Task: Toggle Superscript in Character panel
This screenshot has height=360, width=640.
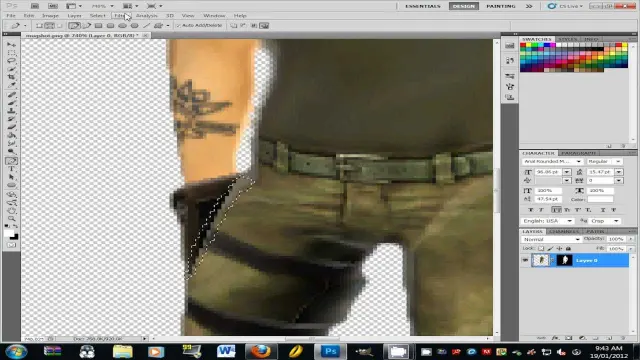Action: click(578, 210)
